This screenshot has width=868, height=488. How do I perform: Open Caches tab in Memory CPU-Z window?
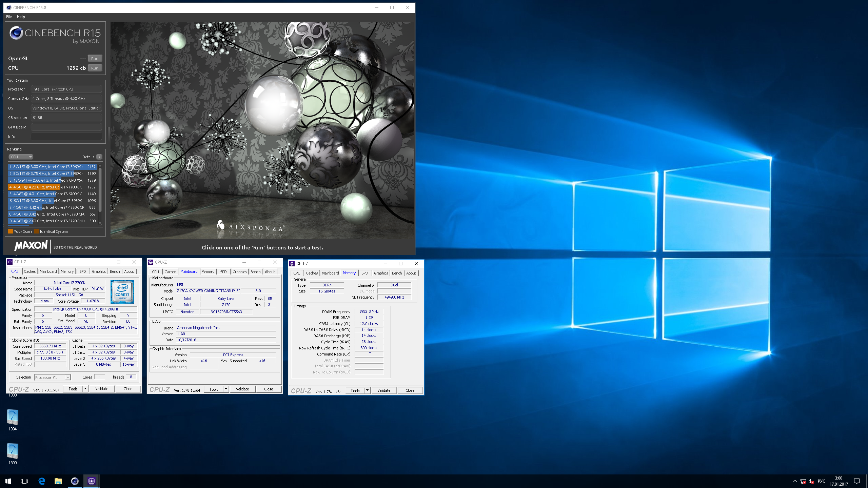coord(312,273)
